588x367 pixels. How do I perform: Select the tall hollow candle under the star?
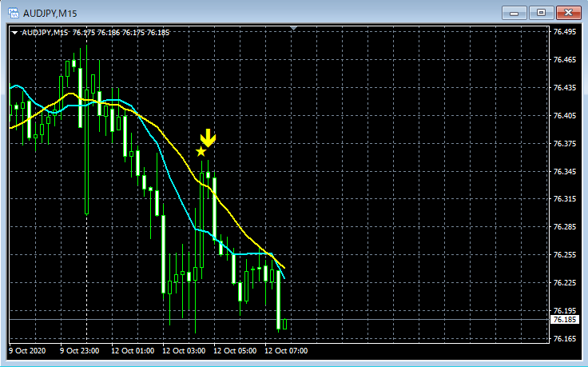click(x=202, y=220)
